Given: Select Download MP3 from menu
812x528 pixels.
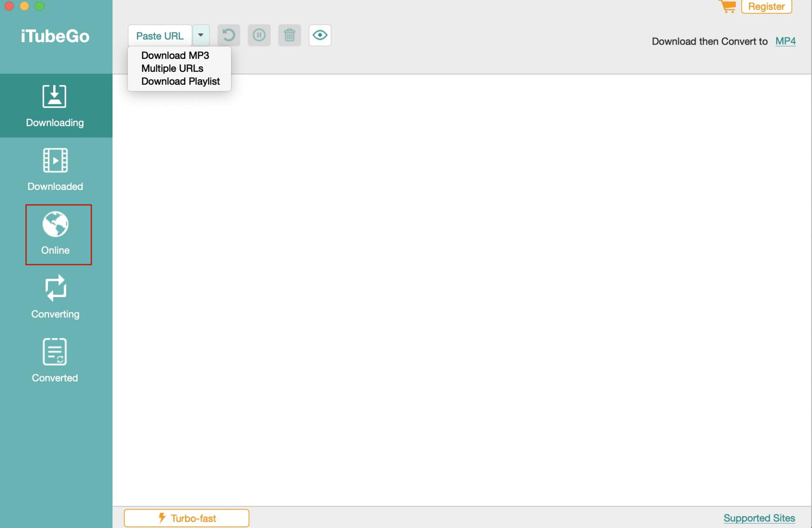Looking at the screenshot, I should tap(175, 55).
